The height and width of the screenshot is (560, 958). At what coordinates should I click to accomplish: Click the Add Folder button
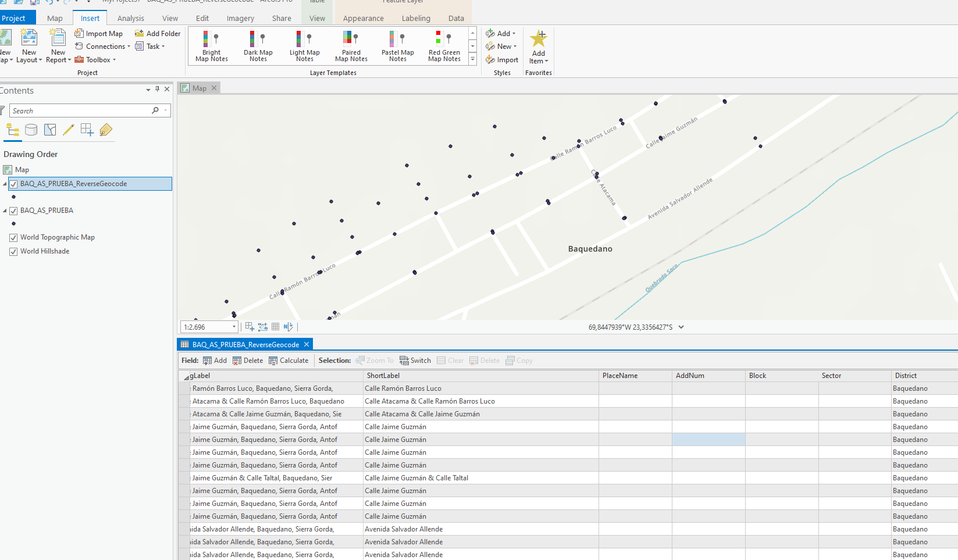(x=158, y=34)
